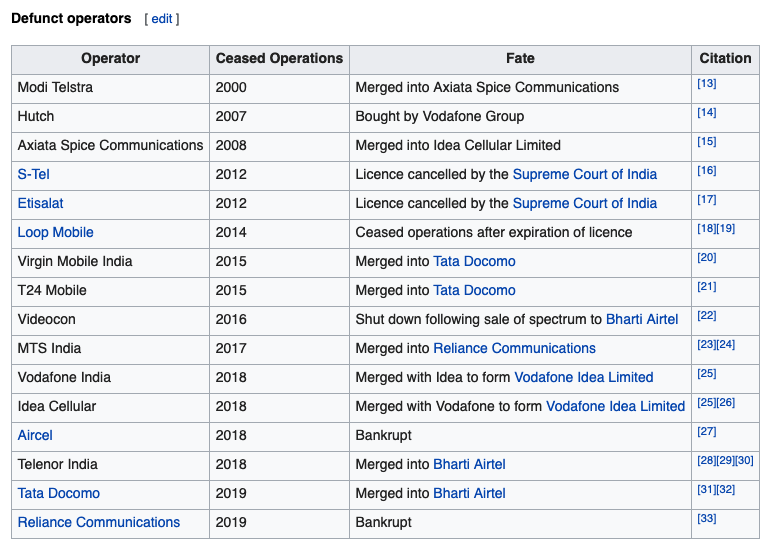The width and height of the screenshot is (780, 555).
Task: Open Tata Docomo link in T24 Mobile row
Action: coord(474,290)
